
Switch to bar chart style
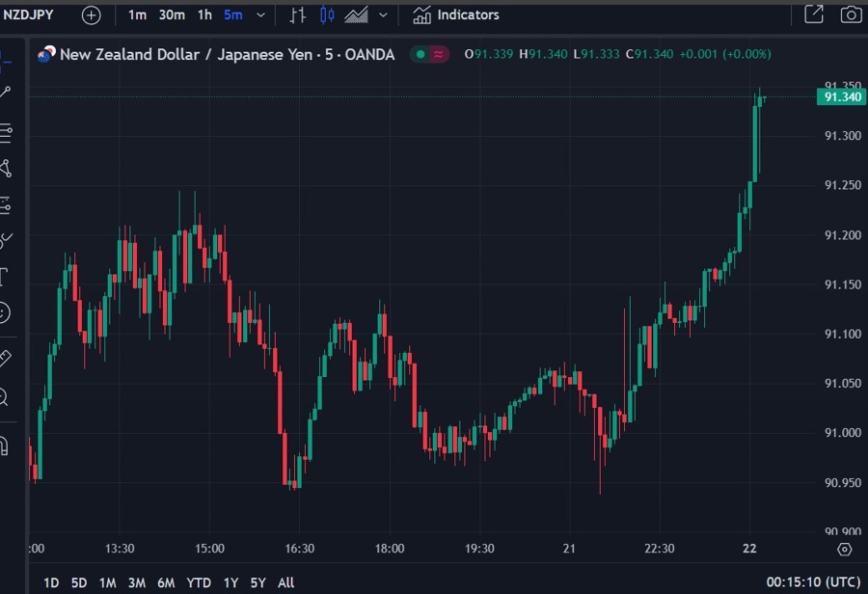coord(299,14)
